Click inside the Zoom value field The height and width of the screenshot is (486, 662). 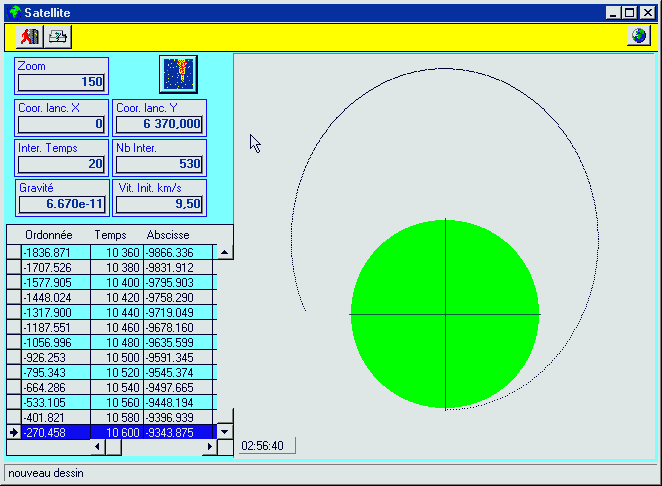click(x=62, y=82)
